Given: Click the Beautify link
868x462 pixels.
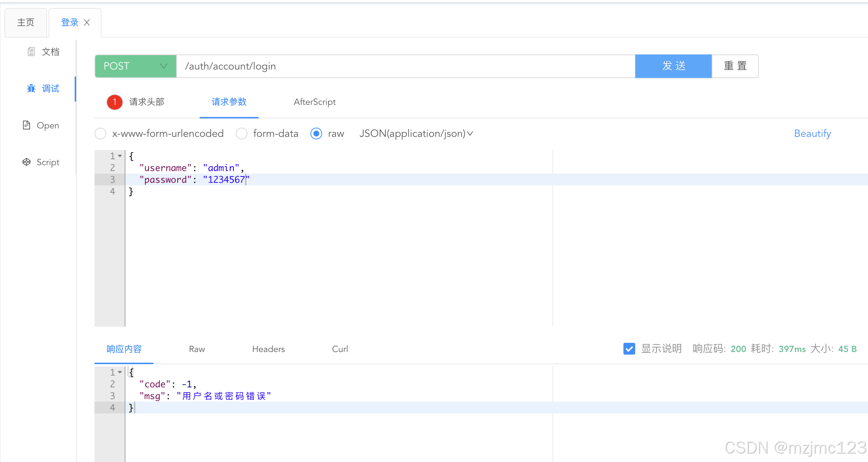Looking at the screenshot, I should [812, 134].
